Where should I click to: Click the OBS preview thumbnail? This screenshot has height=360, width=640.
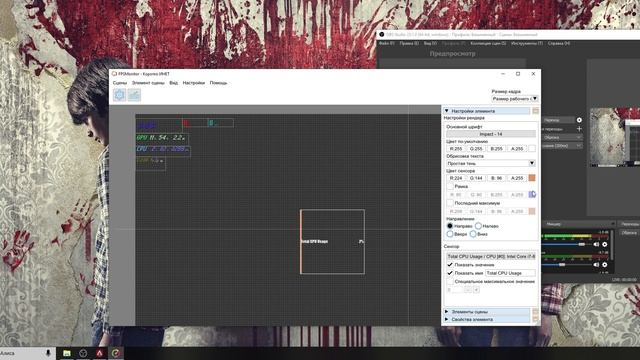[615, 137]
